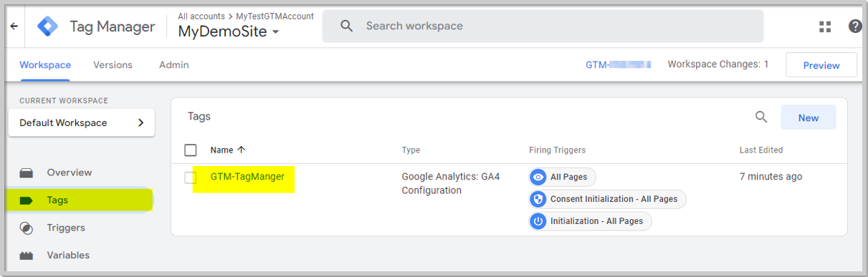Click the Tag Manager logo

pos(48,26)
